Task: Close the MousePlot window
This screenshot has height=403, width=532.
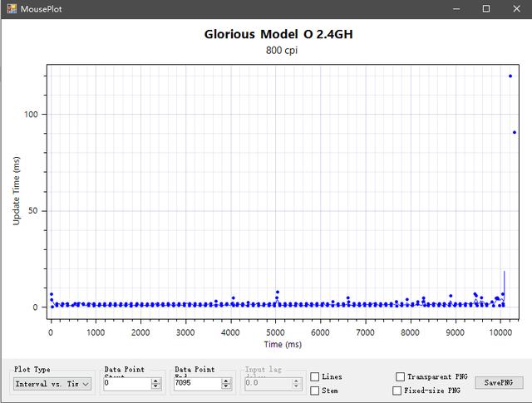Action: click(516, 9)
